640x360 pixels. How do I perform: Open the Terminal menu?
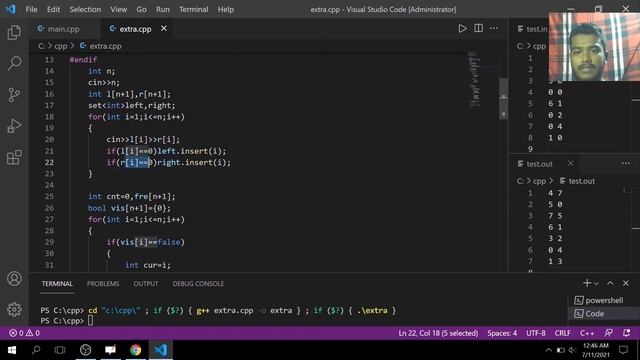193,9
